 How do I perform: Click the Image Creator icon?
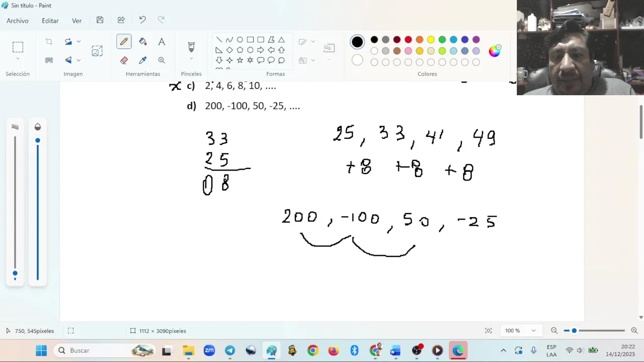[97, 51]
